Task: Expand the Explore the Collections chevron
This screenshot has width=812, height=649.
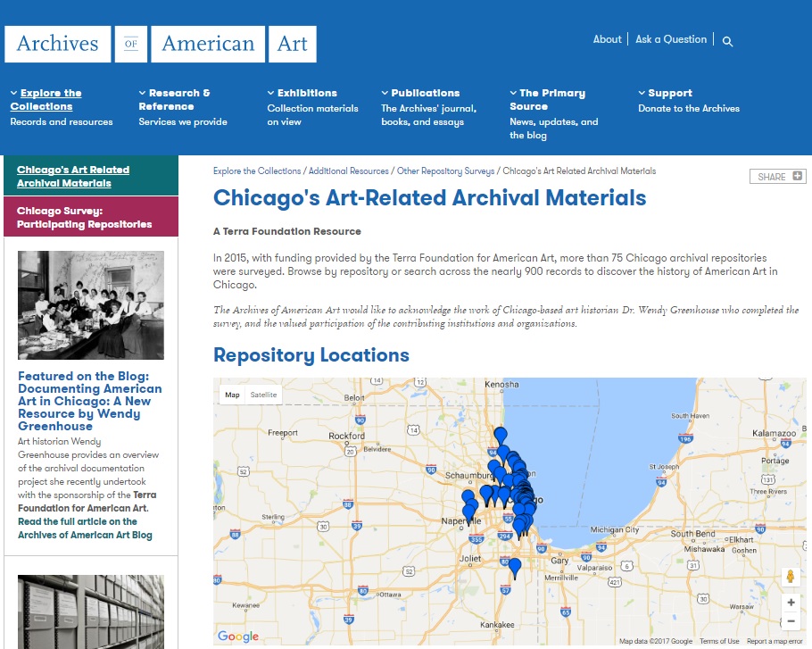Action: click(x=14, y=93)
